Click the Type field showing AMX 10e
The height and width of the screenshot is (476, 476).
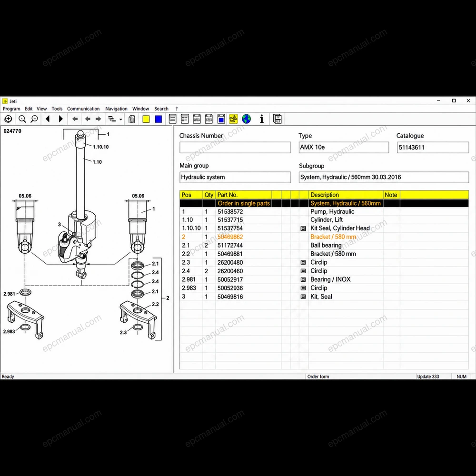click(344, 148)
